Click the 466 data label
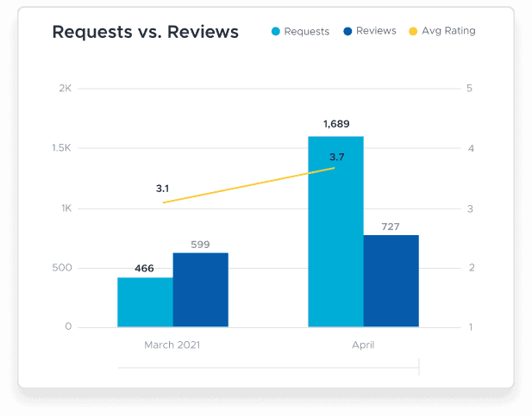The image size is (532, 416). point(144,269)
